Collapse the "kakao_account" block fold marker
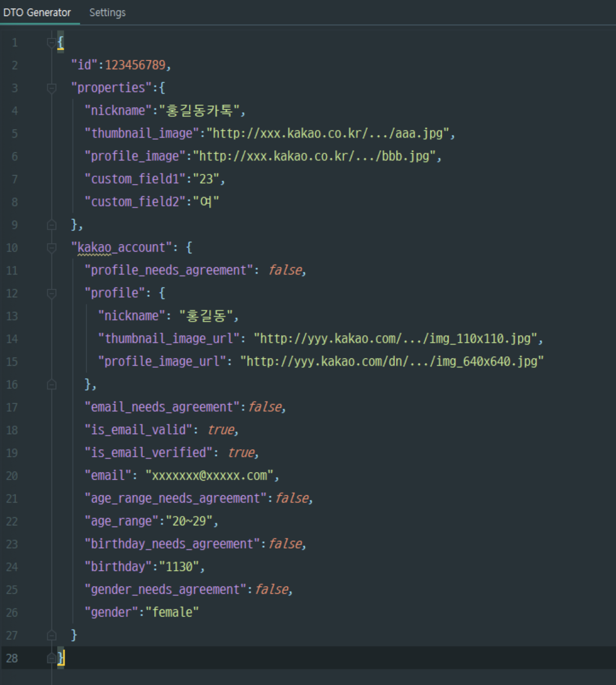The height and width of the screenshot is (685, 616). [x=52, y=248]
